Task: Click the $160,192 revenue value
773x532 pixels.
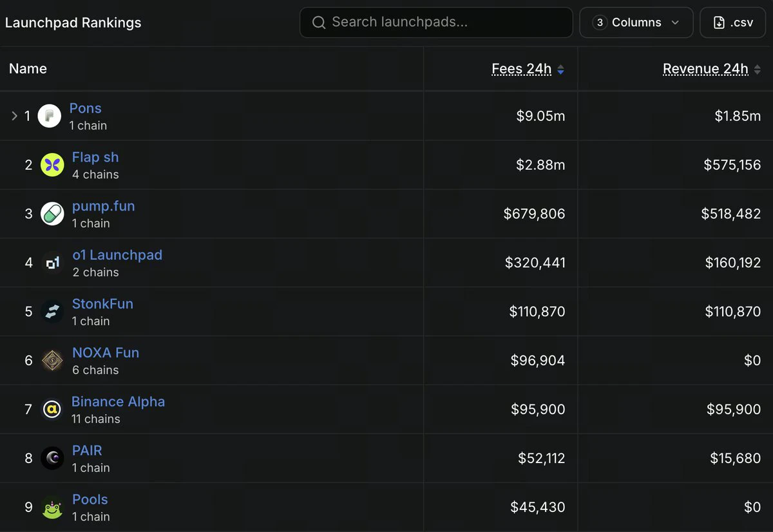Action: point(732,263)
